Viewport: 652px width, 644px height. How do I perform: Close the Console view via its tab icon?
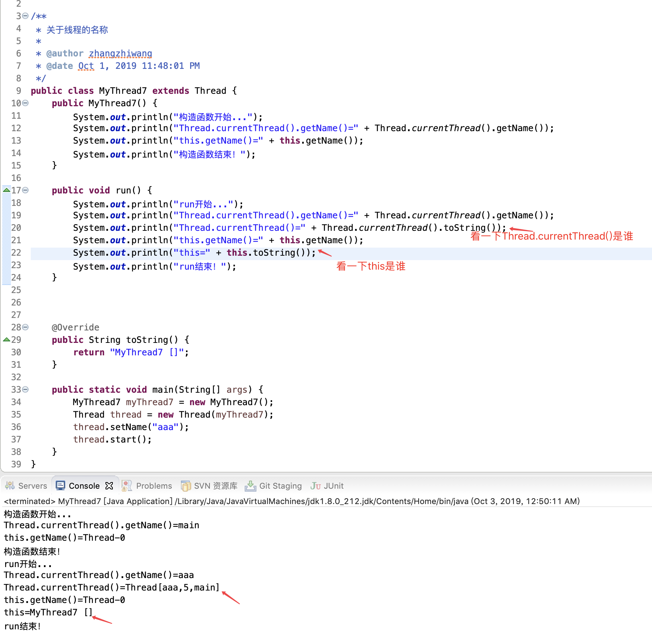109,485
